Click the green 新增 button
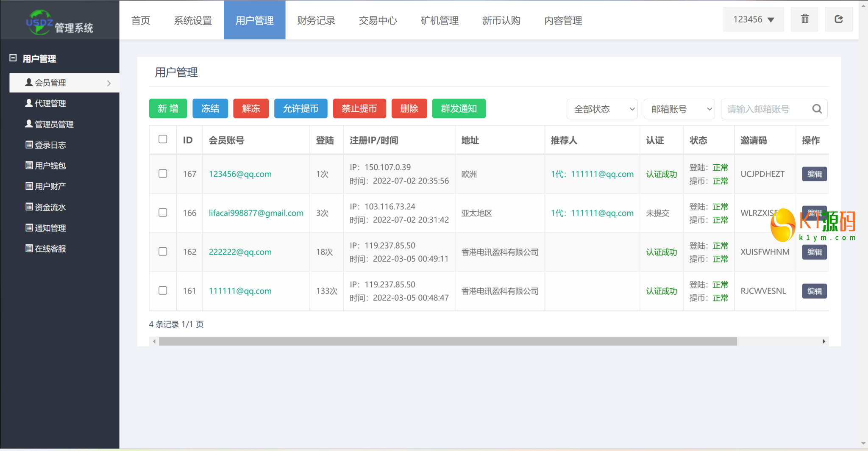868x451 pixels. pyautogui.click(x=168, y=109)
